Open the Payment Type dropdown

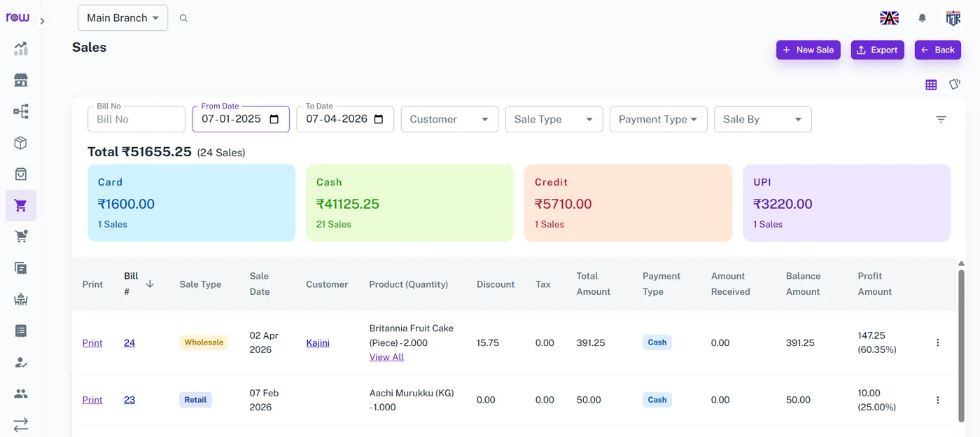(x=658, y=119)
